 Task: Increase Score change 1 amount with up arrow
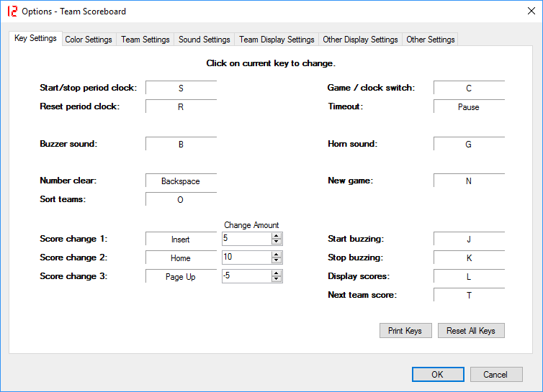coord(277,235)
